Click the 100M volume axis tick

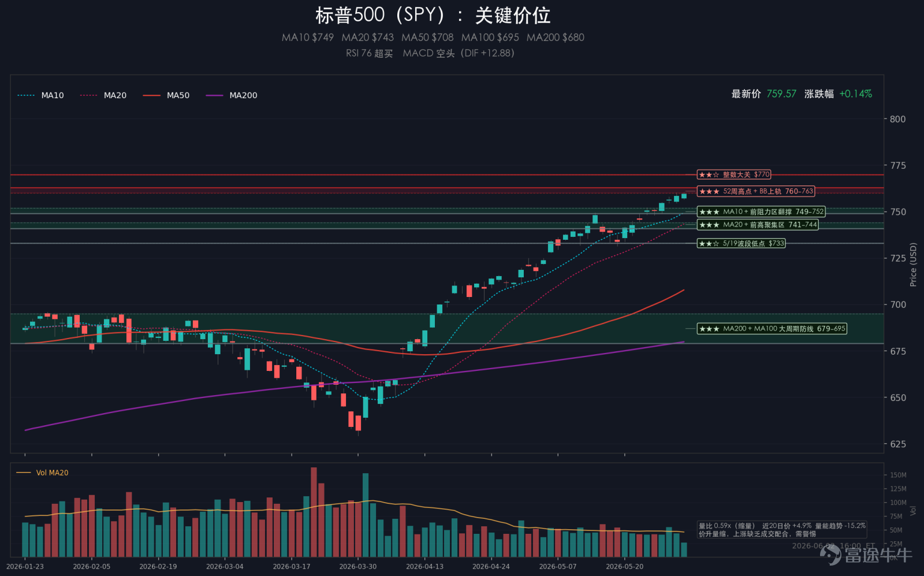click(x=898, y=503)
